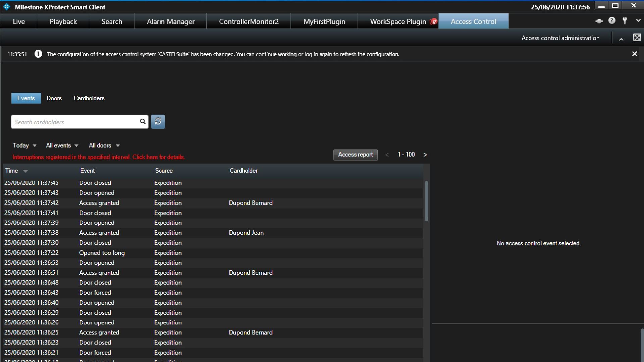Select the Dupond Jean access granted row
Image resolution: width=644 pixels, height=362 pixels.
point(213,233)
